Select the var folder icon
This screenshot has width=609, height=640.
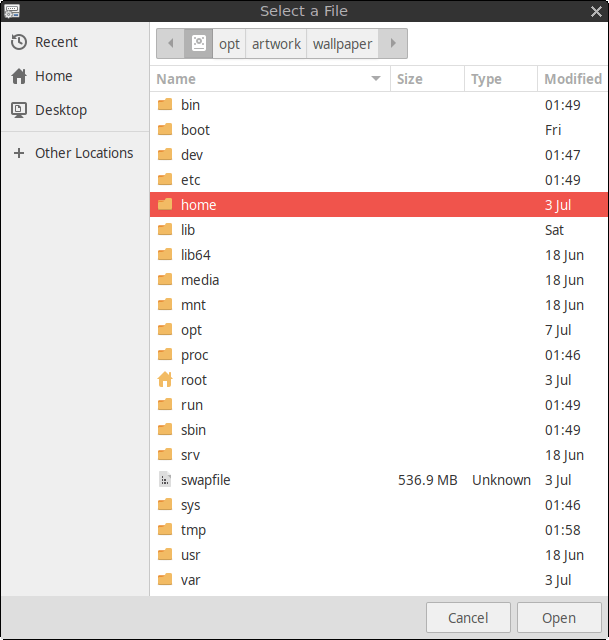(165, 579)
